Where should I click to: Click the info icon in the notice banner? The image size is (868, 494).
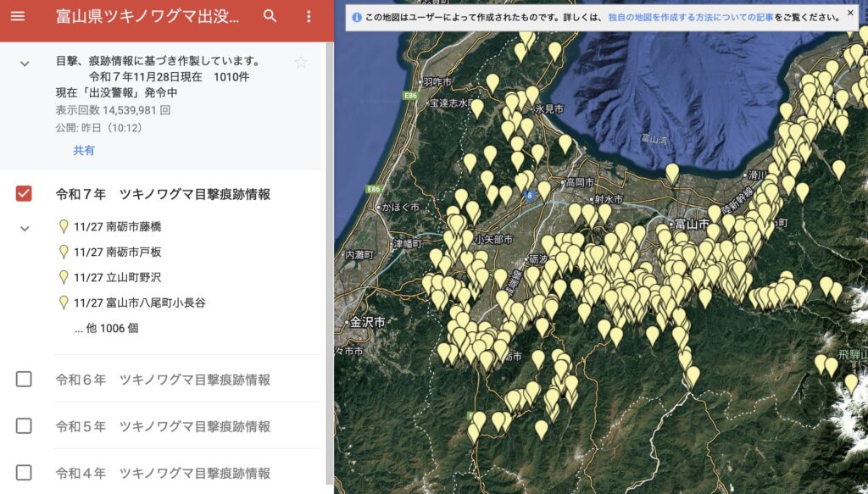point(357,17)
